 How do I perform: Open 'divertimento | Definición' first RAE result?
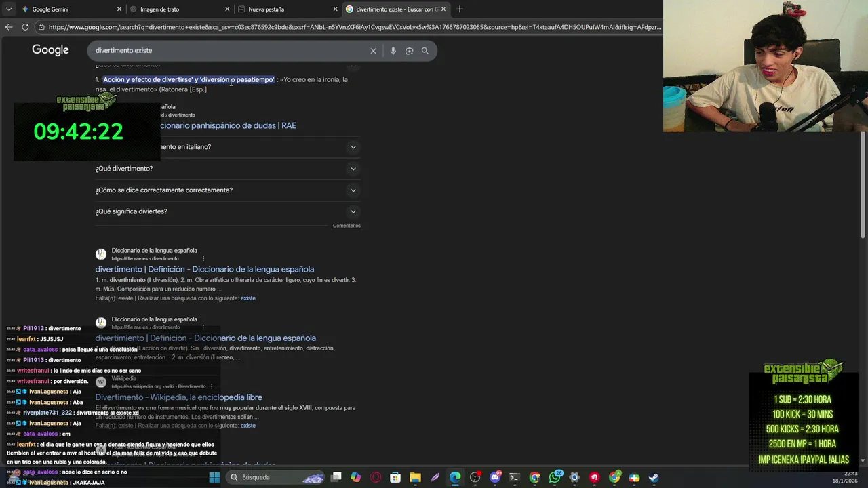point(204,269)
